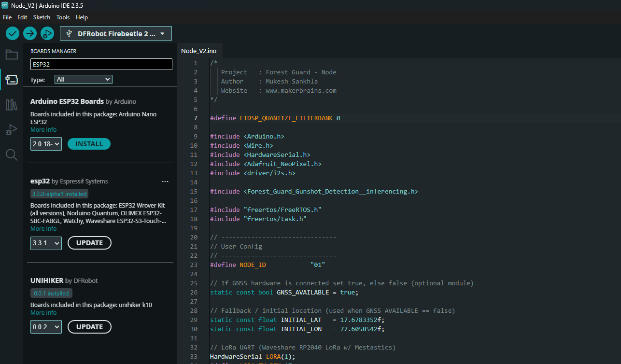This screenshot has width=621, height=364.
Task: Update the esp32 by Espressif package
Action: tap(89, 243)
